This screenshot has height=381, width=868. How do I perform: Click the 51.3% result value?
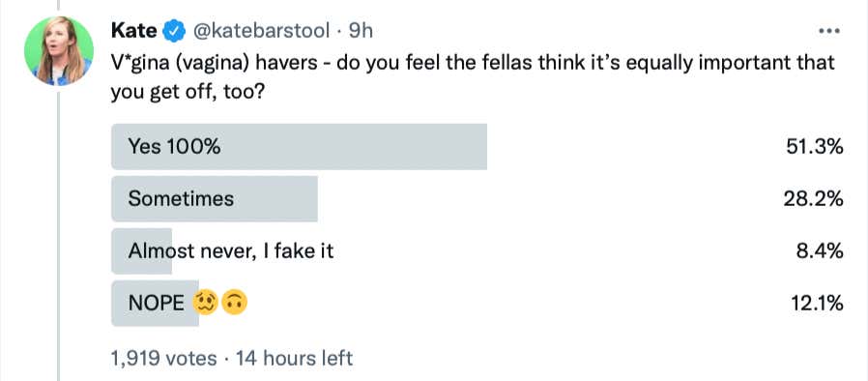pyautogui.click(x=814, y=147)
